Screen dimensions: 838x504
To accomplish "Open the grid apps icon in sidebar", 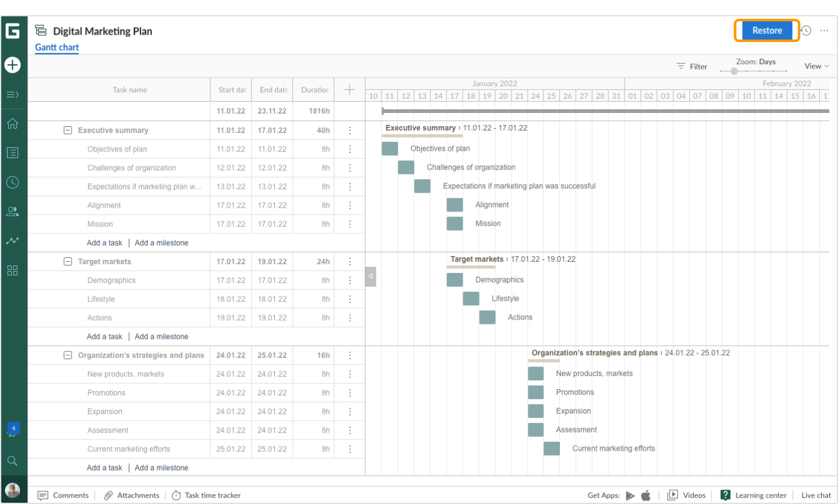I will [x=13, y=271].
